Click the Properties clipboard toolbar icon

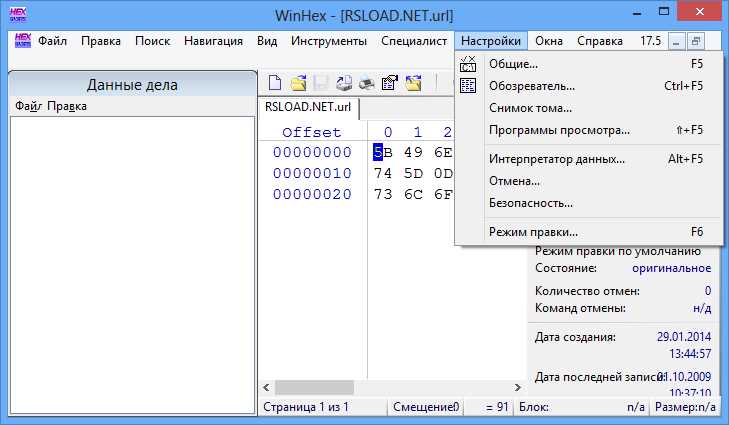click(x=390, y=83)
